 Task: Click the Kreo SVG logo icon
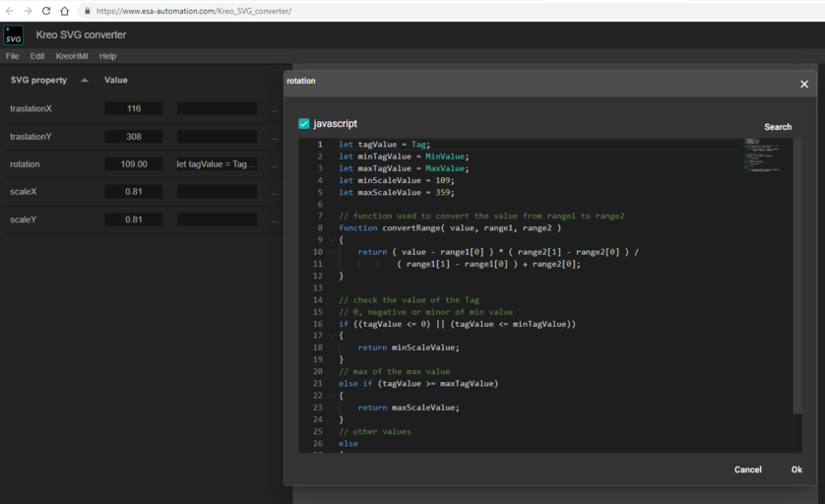[14, 35]
